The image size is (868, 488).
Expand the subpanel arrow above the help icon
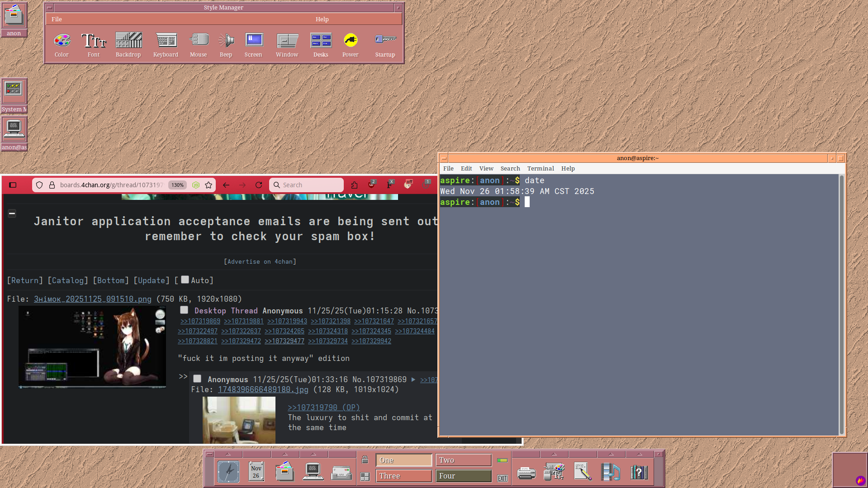pos(640,454)
